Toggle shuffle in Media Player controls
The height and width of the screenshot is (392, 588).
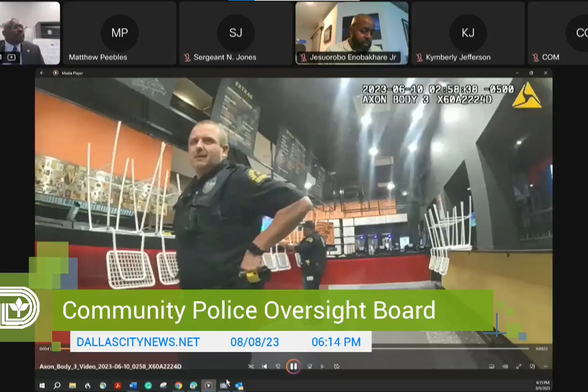pyautogui.click(x=251, y=366)
